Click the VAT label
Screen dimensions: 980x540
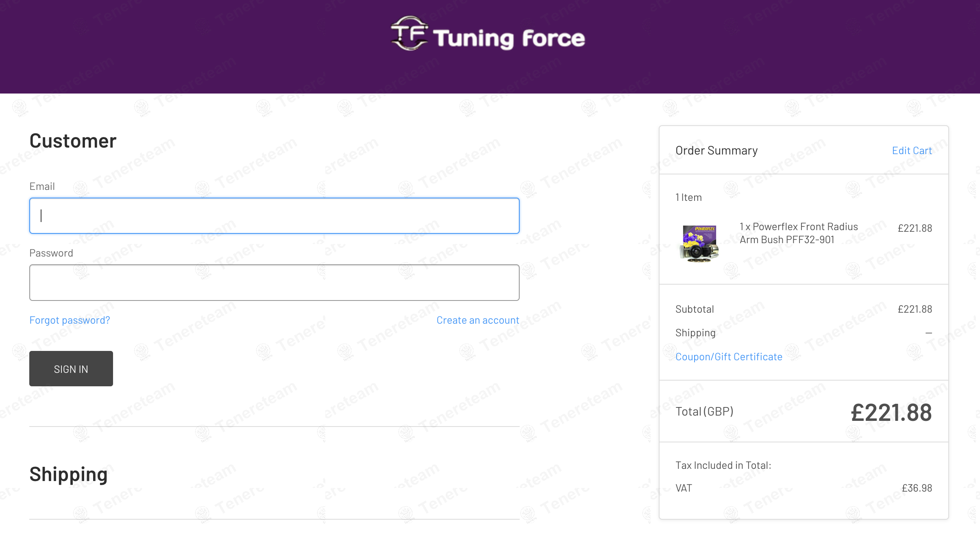pyautogui.click(x=684, y=488)
